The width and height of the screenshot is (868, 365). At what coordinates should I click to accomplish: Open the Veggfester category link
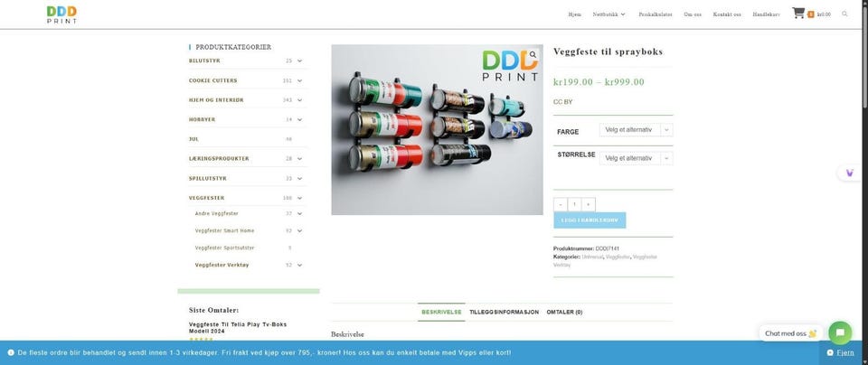pos(206,198)
